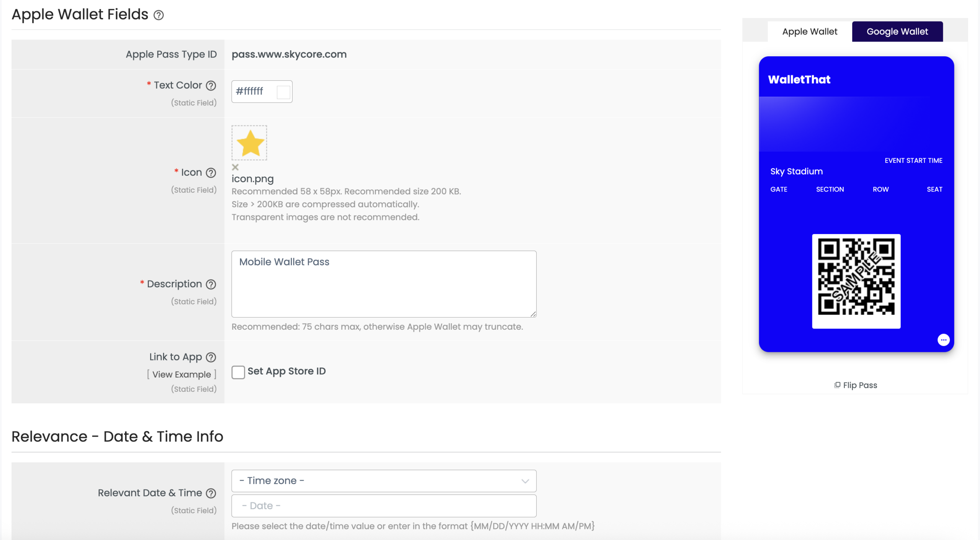The width and height of the screenshot is (980, 540).
Task: Show Link to App help tooltip
Action: pos(211,357)
